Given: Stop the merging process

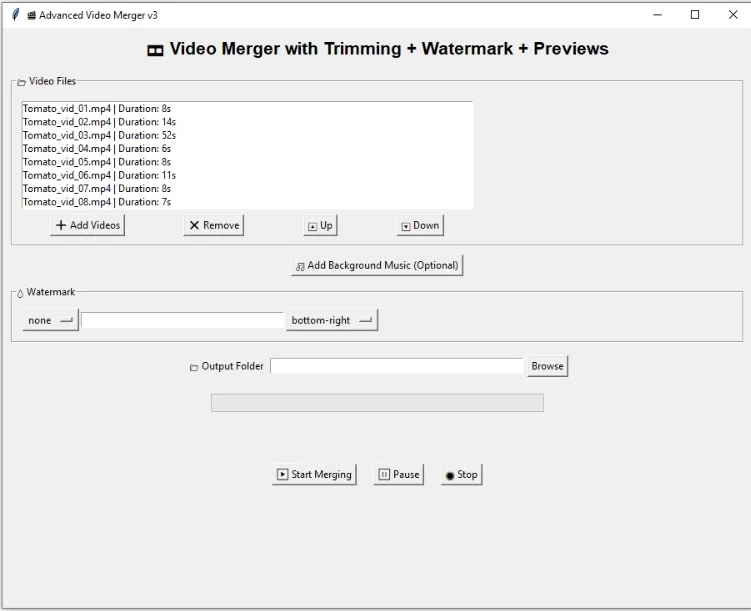Looking at the screenshot, I should (x=461, y=474).
